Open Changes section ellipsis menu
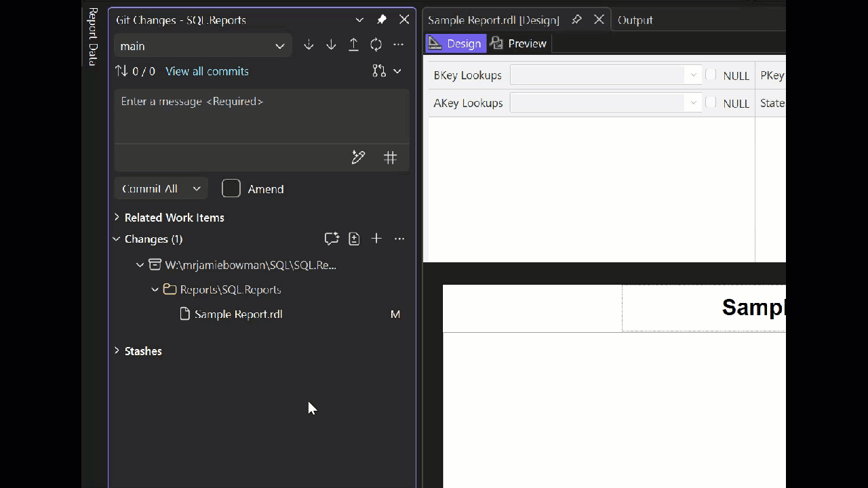 [399, 239]
